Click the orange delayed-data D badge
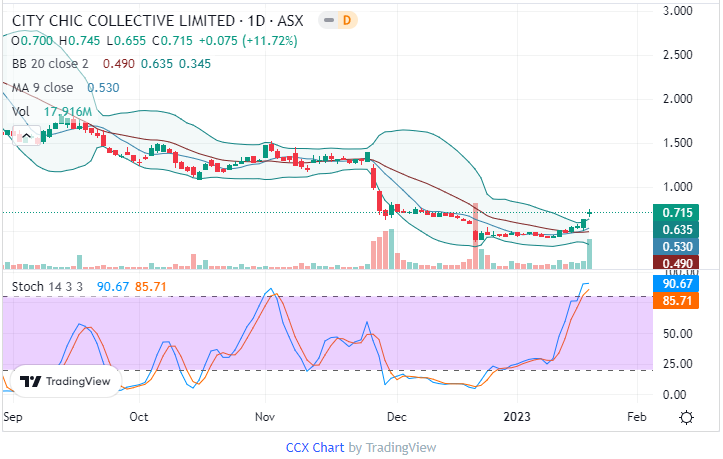Image resolution: width=723 pixels, height=459 pixels. click(345, 21)
